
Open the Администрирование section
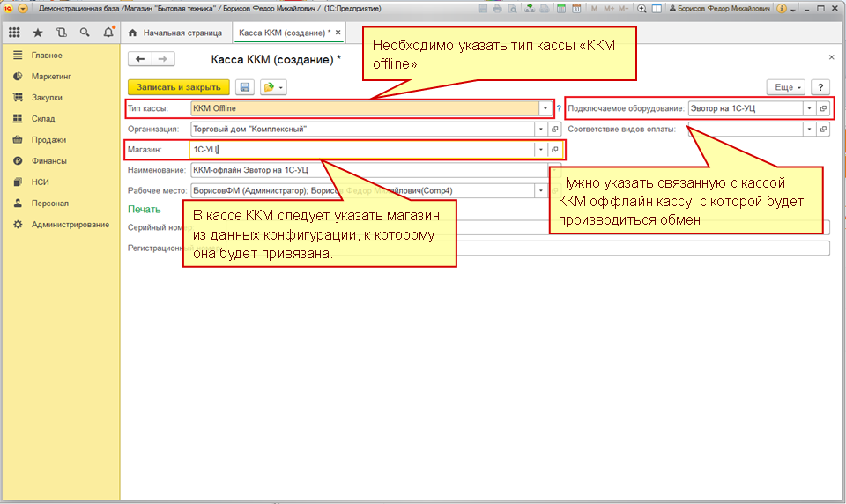tap(70, 224)
